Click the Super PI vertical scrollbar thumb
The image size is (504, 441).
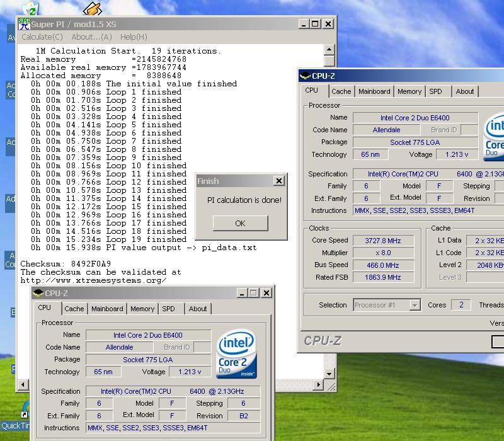point(329,60)
